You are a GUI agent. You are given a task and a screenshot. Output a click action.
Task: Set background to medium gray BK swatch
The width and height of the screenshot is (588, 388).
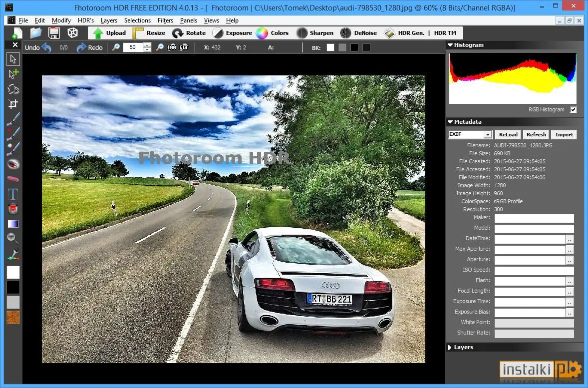click(342, 47)
